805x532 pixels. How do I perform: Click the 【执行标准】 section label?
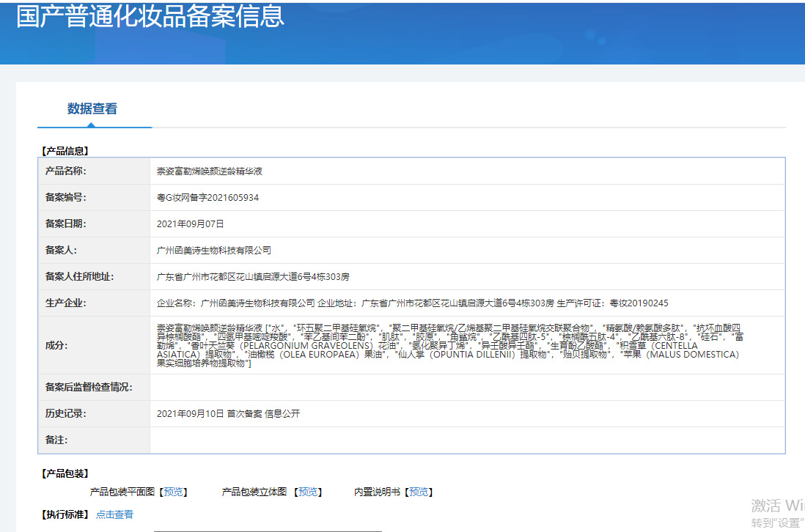point(65,515)
